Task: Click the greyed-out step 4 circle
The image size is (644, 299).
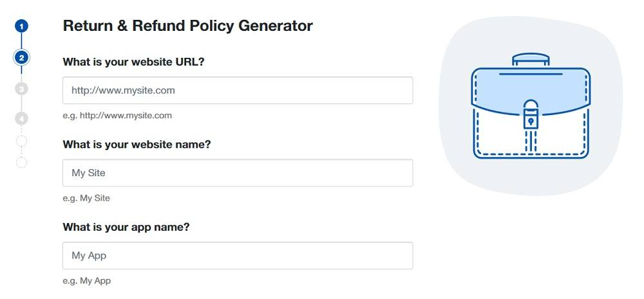Action: point(22,118)
